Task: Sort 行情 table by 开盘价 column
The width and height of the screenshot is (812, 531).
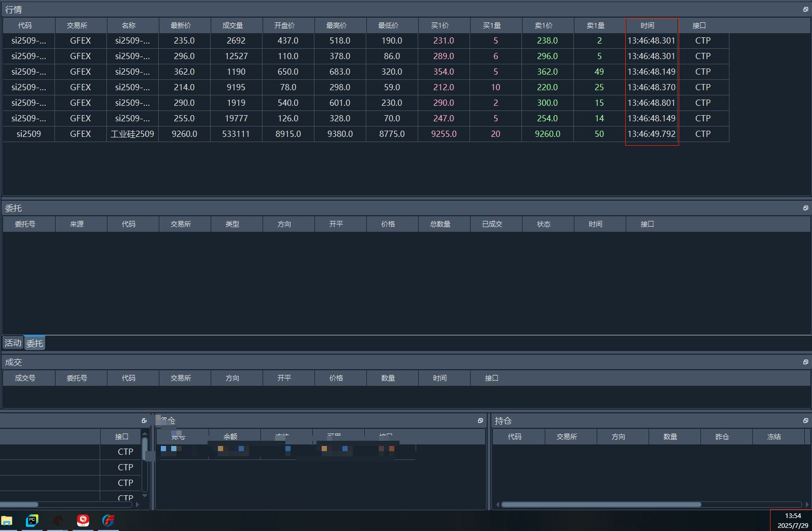Action: pyautogui.click(x=288, y=25)
